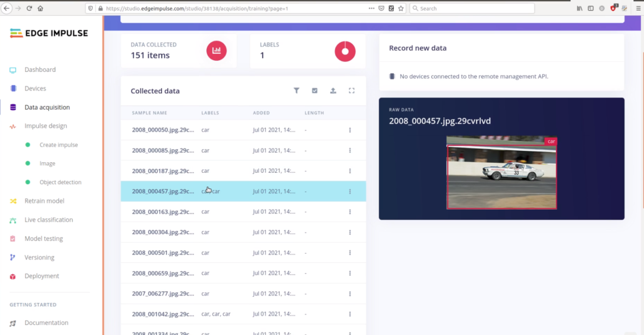Click the Retrain model icon
This screenshot has width=644, height=335.
[x=13, y=201]
